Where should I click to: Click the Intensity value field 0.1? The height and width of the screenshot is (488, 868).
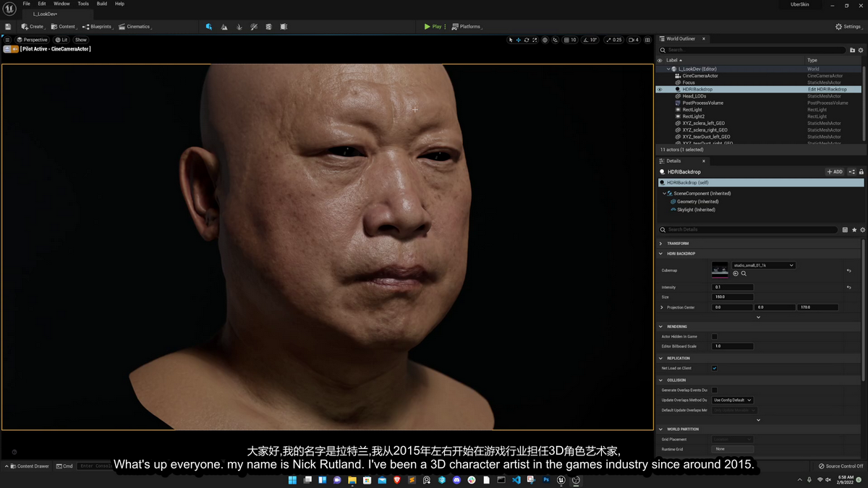click(733, 287)
